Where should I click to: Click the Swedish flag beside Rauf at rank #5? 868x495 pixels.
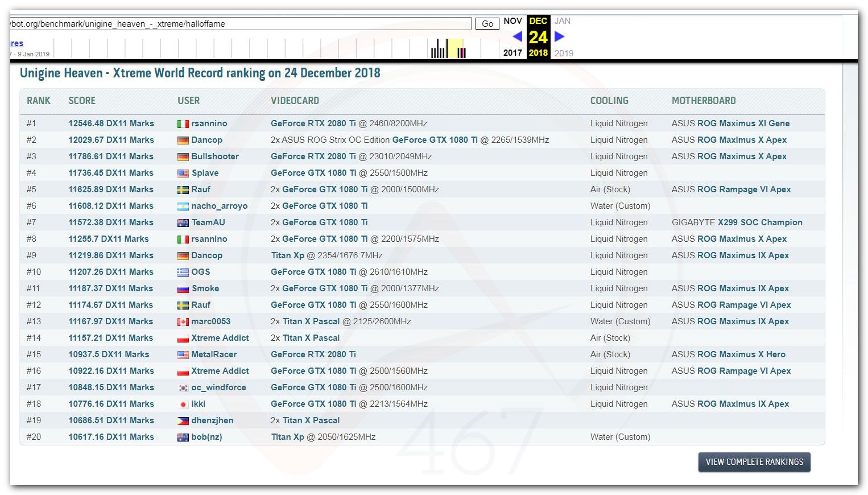pyautogui.click(x=183, y=190)
